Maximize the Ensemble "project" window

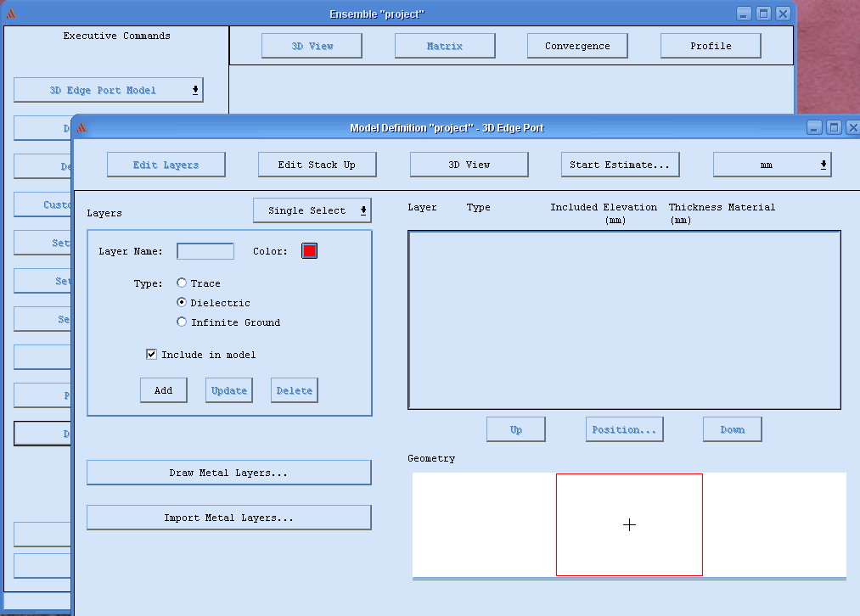coord(763,14)
